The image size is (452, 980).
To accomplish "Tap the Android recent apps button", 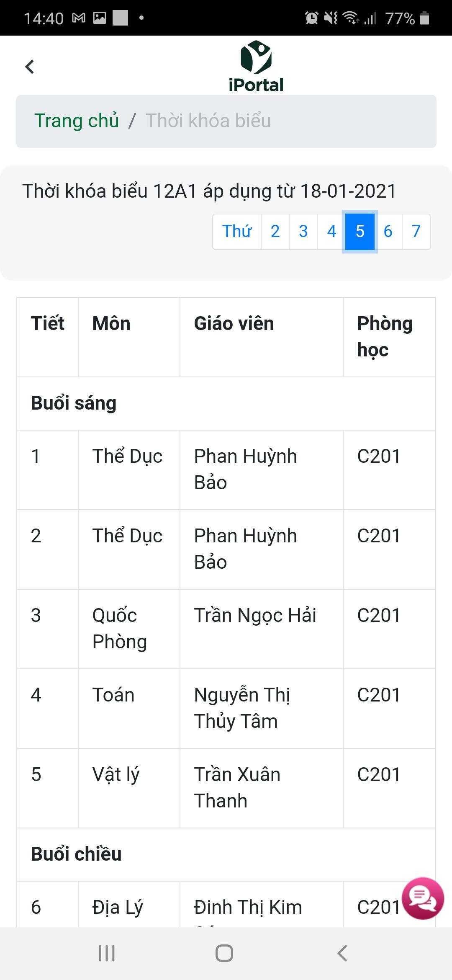I will [x=107, y=953].
